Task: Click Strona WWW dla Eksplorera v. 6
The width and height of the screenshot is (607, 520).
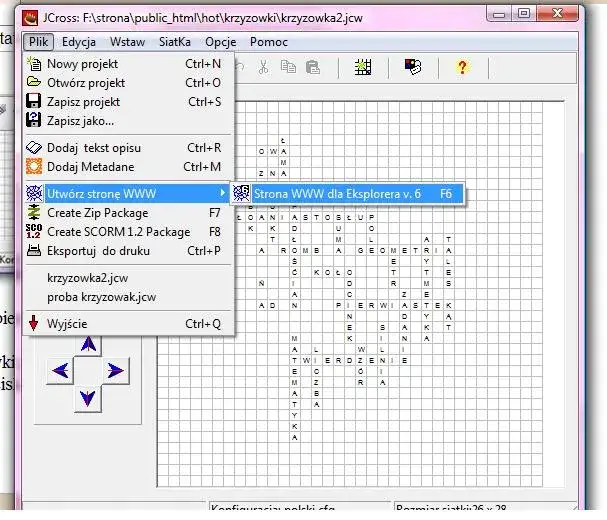Action: click(347, 194)
